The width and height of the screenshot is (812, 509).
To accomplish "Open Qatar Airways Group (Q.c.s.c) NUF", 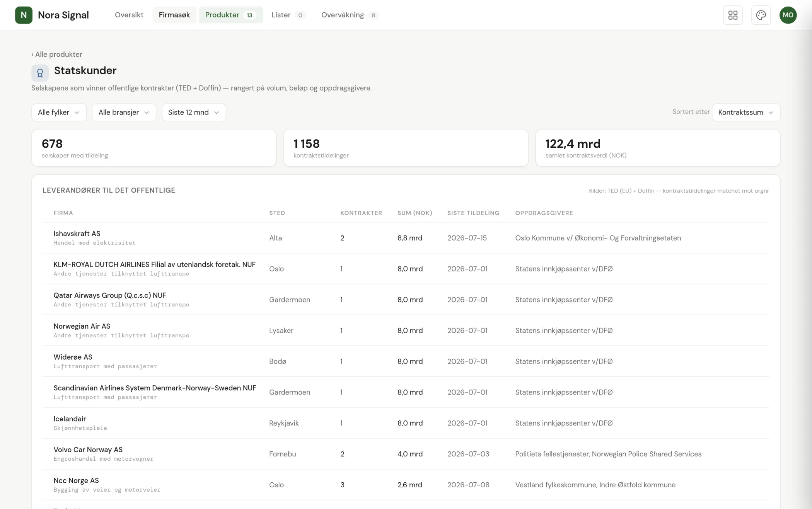I will click(x=406, y=300).
